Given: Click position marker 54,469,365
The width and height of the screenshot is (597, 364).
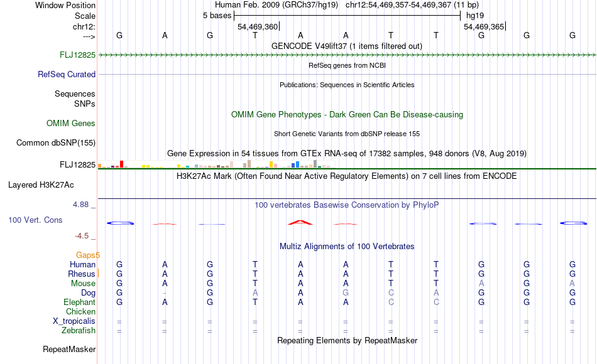Looking at the screenshot, I should tap(484, 26).
